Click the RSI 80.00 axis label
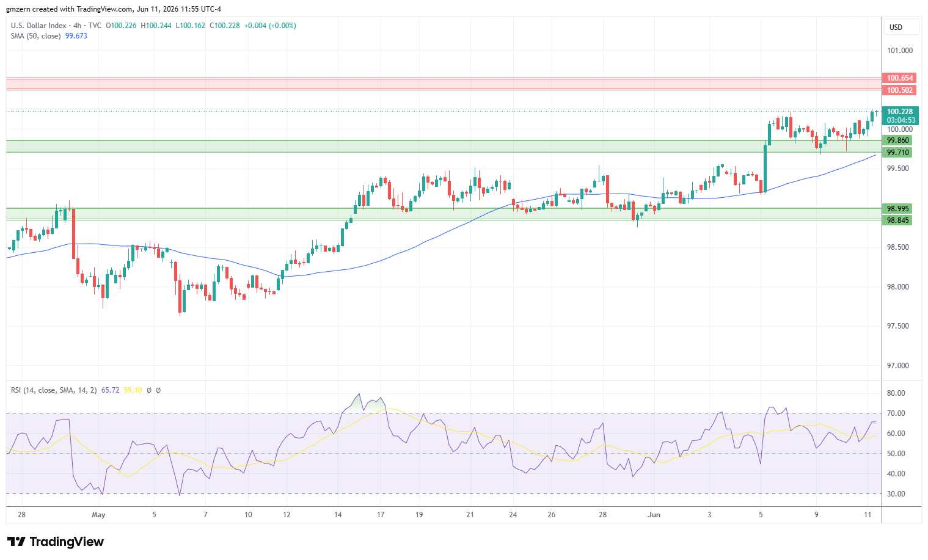This screenshot has height=560, width=928. [896, 393]
